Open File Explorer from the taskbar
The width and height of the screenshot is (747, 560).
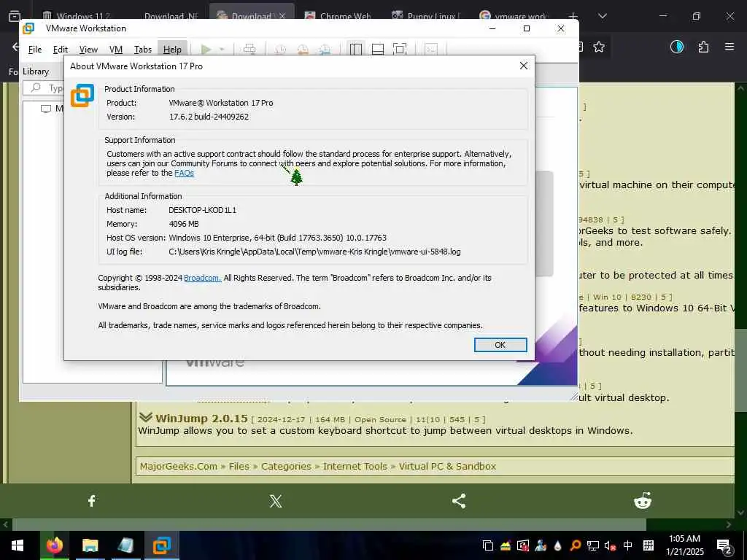coord(90,545)
